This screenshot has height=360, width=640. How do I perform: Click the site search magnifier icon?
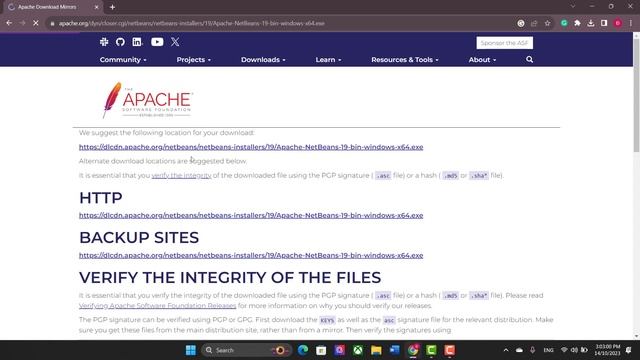(529, 60)
